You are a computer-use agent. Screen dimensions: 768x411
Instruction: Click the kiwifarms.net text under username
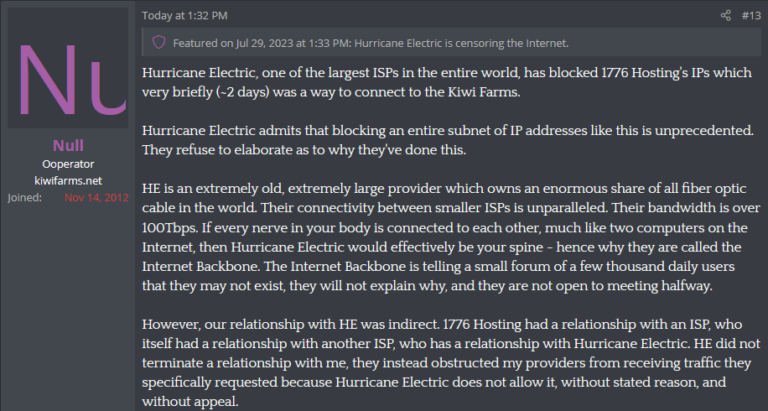(x=68, y=181)
